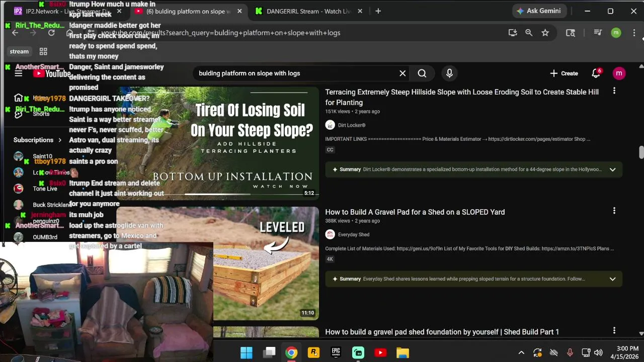The image size is (644, 362).
Task: Click the Chrome address bar URL
Action: click(221, 33)
